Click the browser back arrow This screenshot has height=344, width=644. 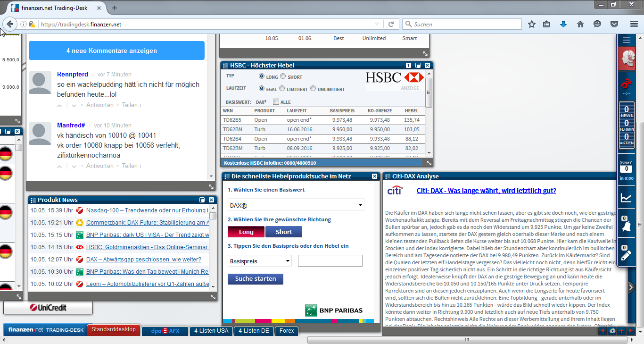click(x=10, y=24)
